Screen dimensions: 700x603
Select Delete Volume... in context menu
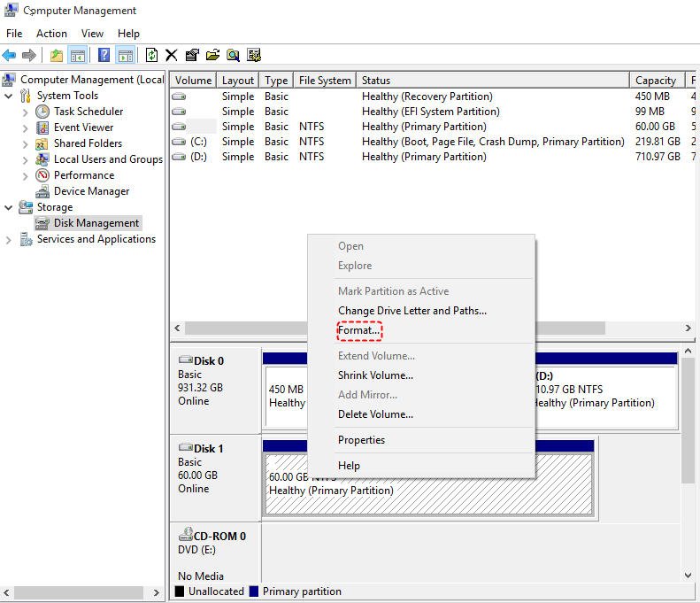tap(375, 414)
